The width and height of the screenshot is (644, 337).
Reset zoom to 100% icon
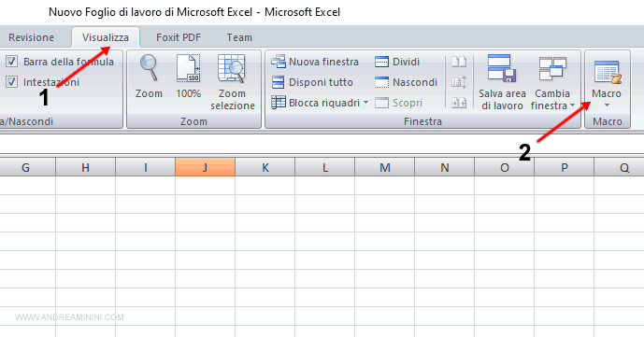pyautogui.click(x=188, y=68)
